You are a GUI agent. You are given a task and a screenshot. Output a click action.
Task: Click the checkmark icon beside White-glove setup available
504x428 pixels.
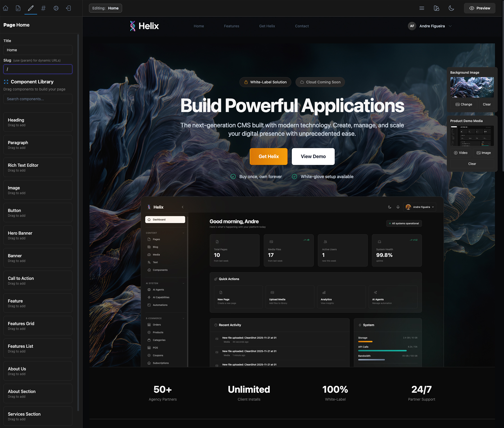[295, 177]
